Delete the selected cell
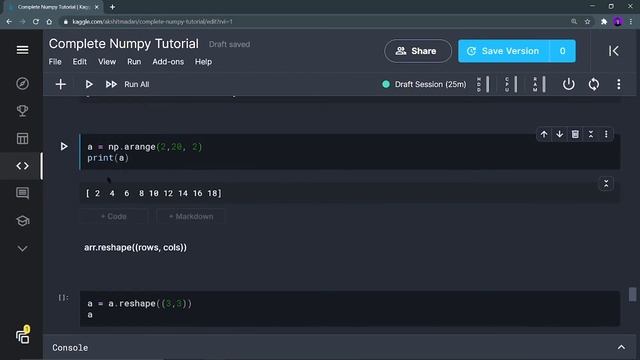 (575, 134)
